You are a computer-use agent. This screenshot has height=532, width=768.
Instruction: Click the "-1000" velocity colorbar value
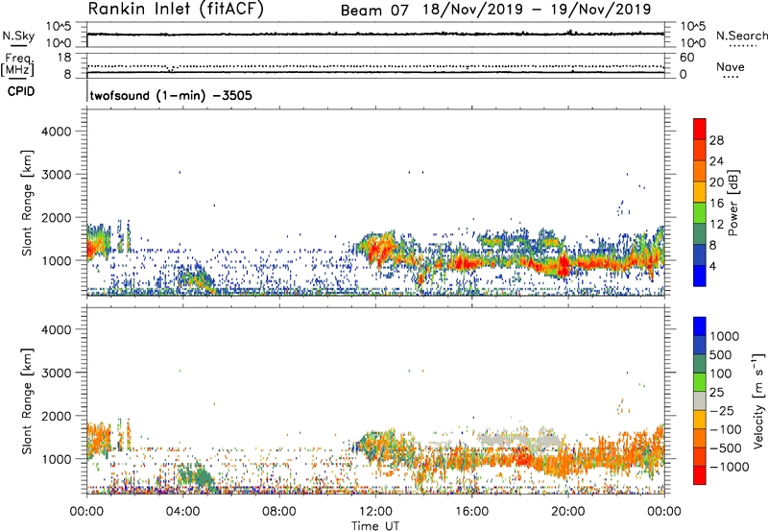(x=729, y=467)
